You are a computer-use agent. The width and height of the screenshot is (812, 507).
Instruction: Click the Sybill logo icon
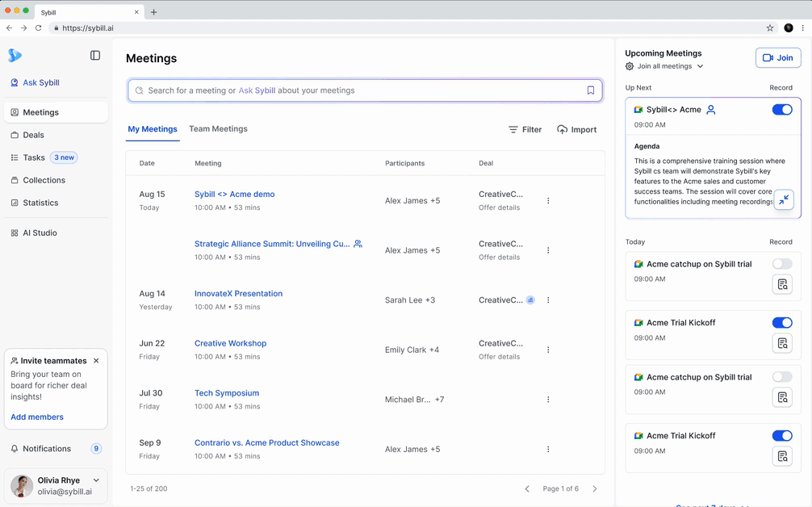[15, 55]
